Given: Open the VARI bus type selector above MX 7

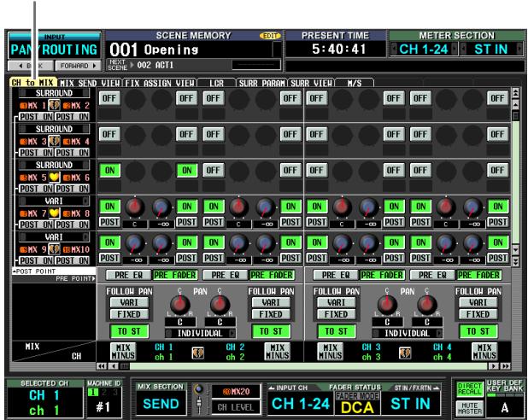Looking at the screenshot, I should point(54,201).
